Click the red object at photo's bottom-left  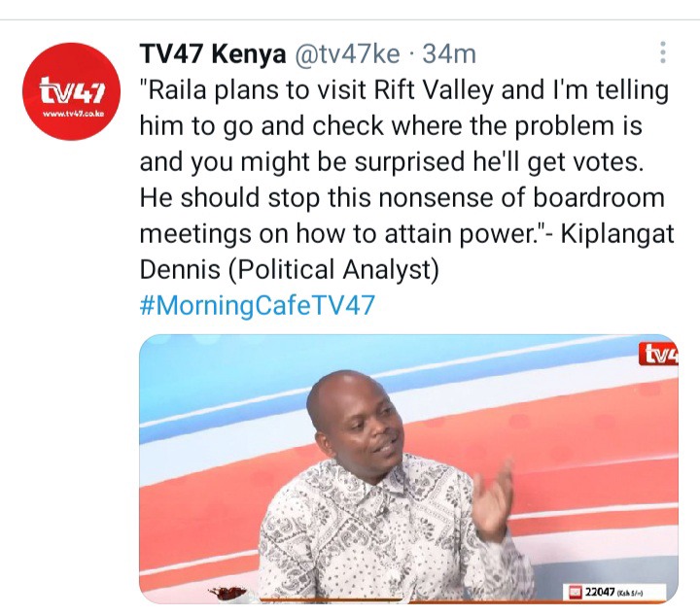tap(228, 593)
